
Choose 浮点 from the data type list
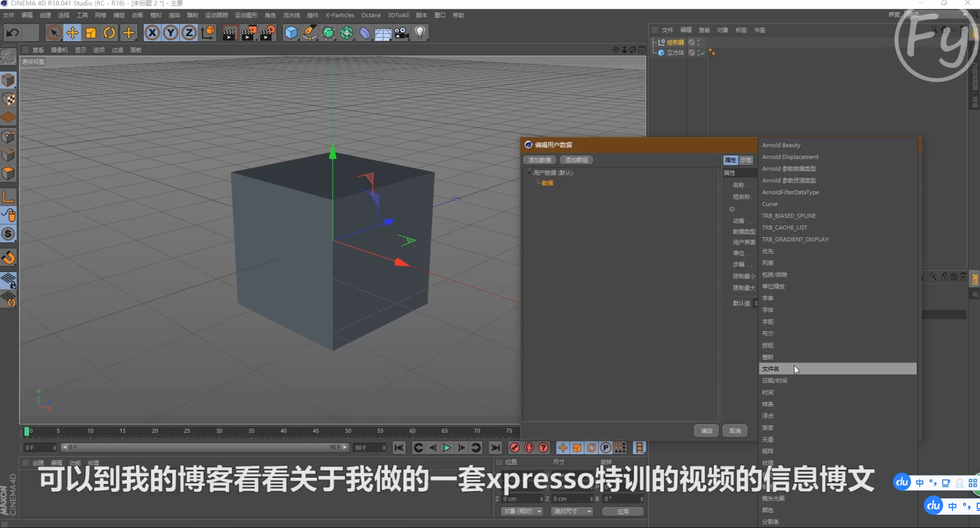[837, 416]
